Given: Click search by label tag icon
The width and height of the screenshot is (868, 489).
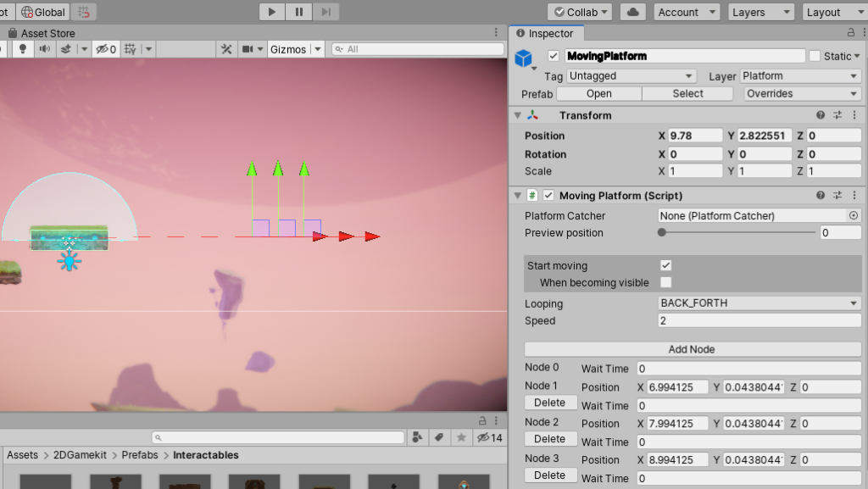Looking at the screenshot, I should point(439,437).
